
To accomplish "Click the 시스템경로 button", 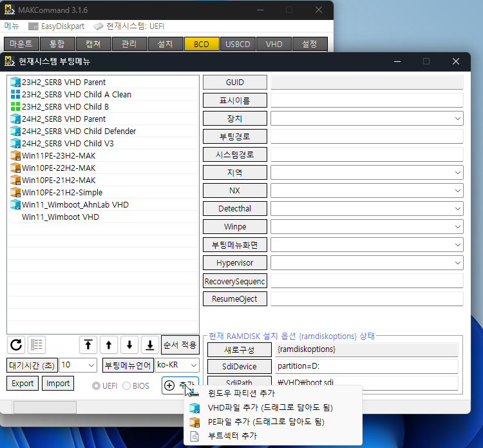I will (x=234, y=155).
